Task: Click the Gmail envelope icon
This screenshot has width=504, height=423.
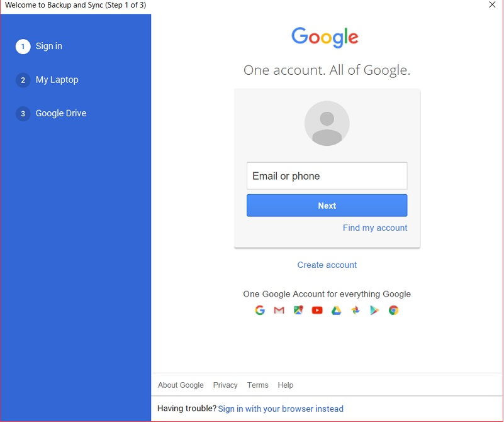Action: tap(279, 310)
